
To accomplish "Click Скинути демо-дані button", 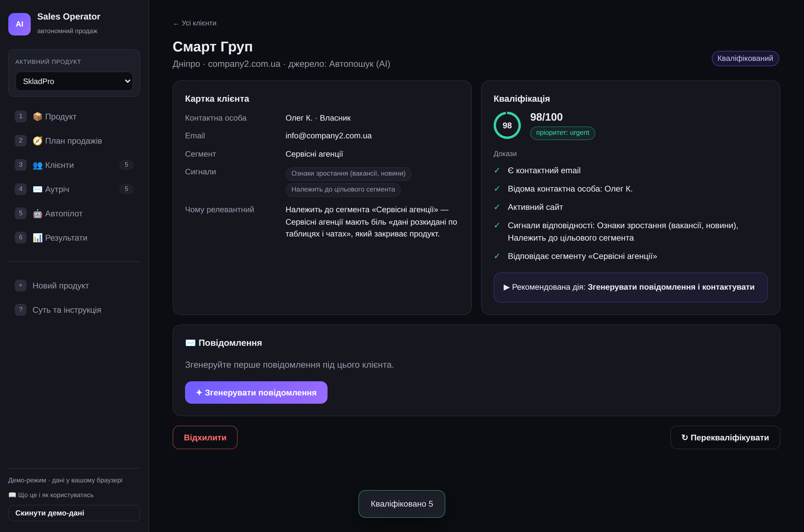I will click(74, 513).
